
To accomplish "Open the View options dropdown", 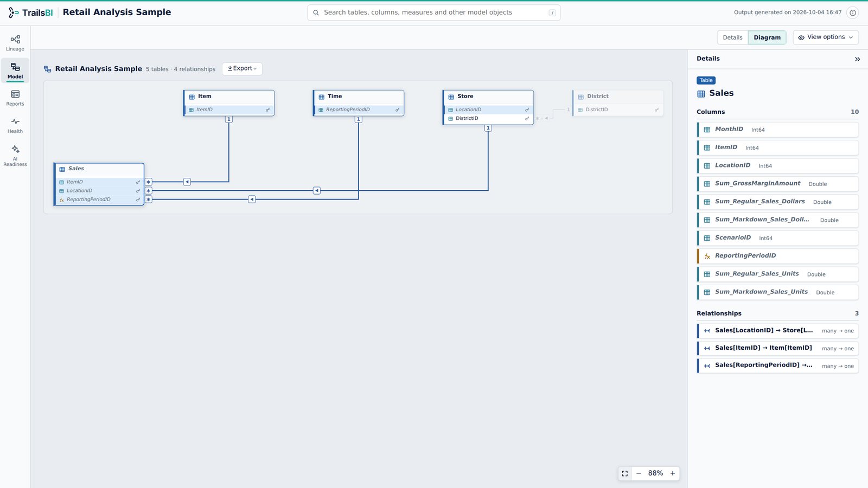I will pos(826,37).
